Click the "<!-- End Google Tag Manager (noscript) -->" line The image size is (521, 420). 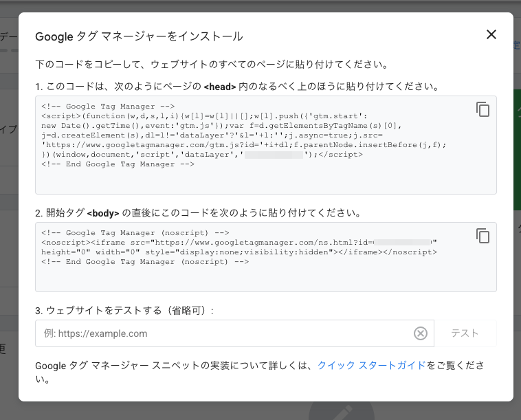[145, 262]
